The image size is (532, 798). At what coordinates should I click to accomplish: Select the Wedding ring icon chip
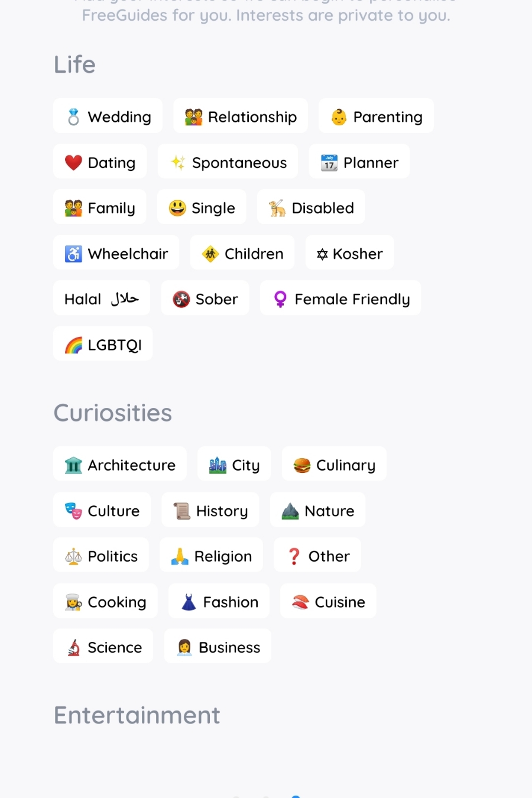pos(73,117)
